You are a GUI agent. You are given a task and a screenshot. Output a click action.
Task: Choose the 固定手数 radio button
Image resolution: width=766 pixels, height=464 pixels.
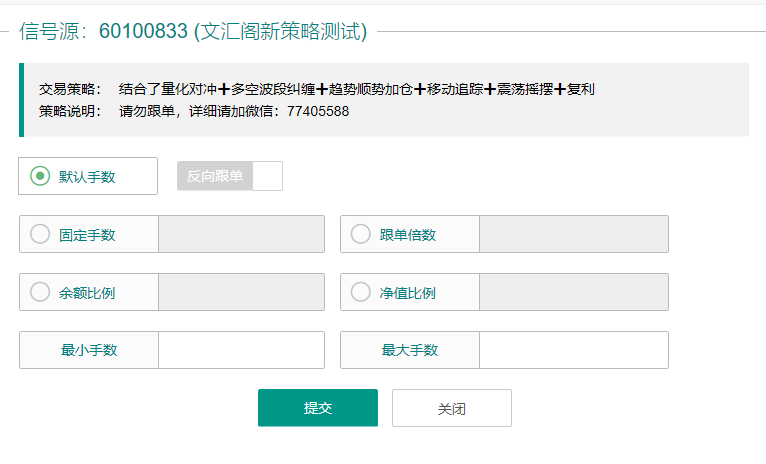[41, 235]
